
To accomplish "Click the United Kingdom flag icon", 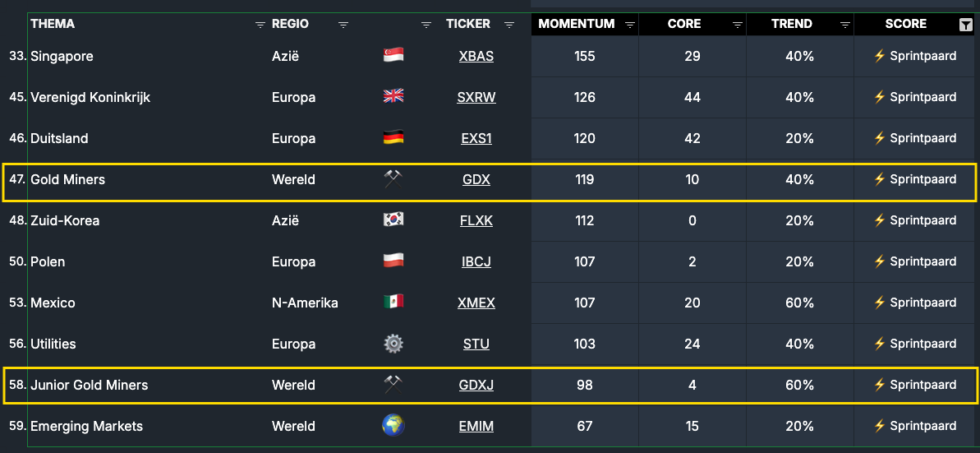I will (393, 97).
